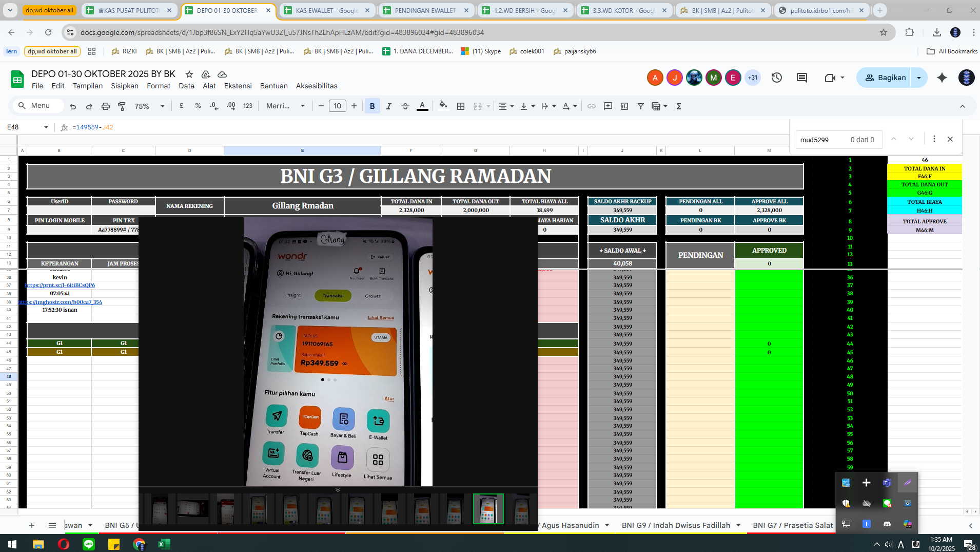
Task: Open Gemini sparkle assistant
Action: click(942, 78)
